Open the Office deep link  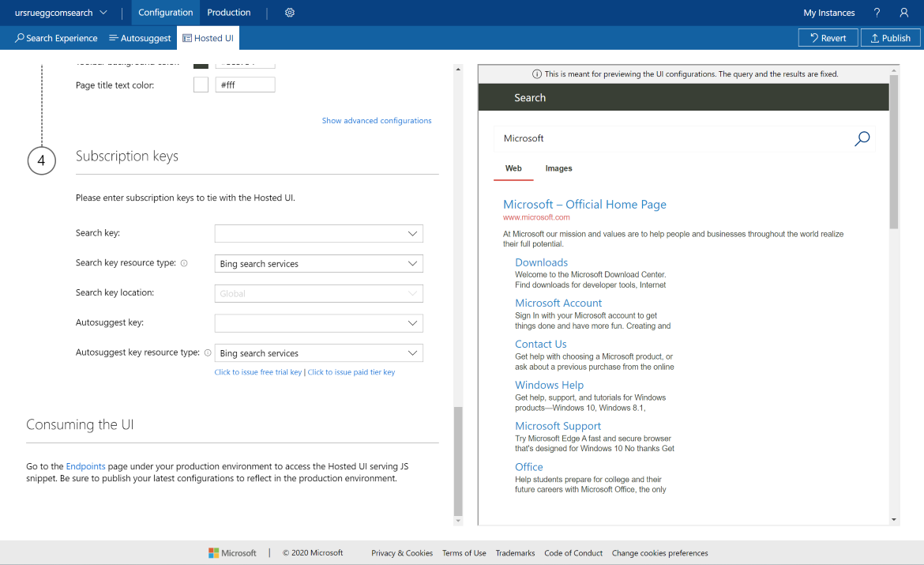pyautogui.click(x=528, y=467)
